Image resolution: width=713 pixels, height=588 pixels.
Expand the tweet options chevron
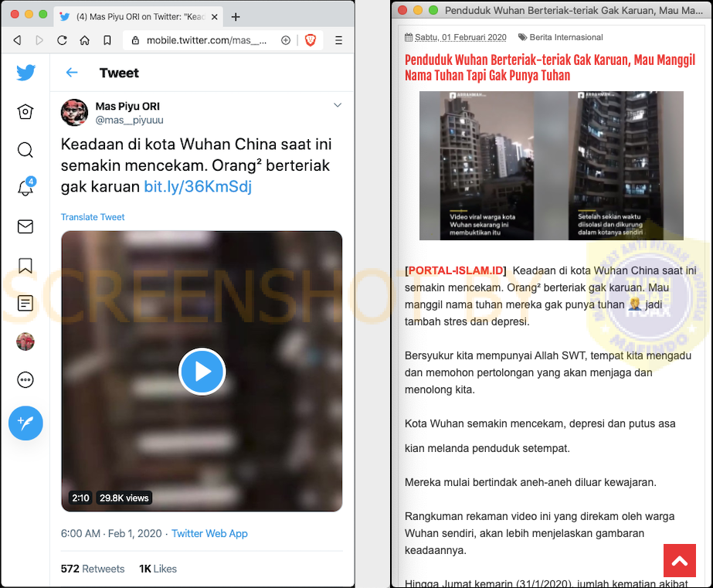pos(338,105)
